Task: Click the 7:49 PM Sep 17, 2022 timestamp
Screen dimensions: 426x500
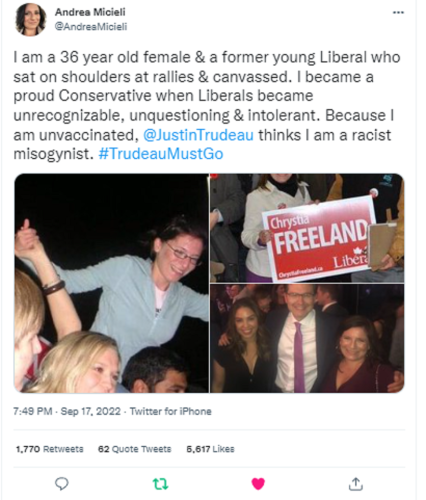Action: coord(67,411)
